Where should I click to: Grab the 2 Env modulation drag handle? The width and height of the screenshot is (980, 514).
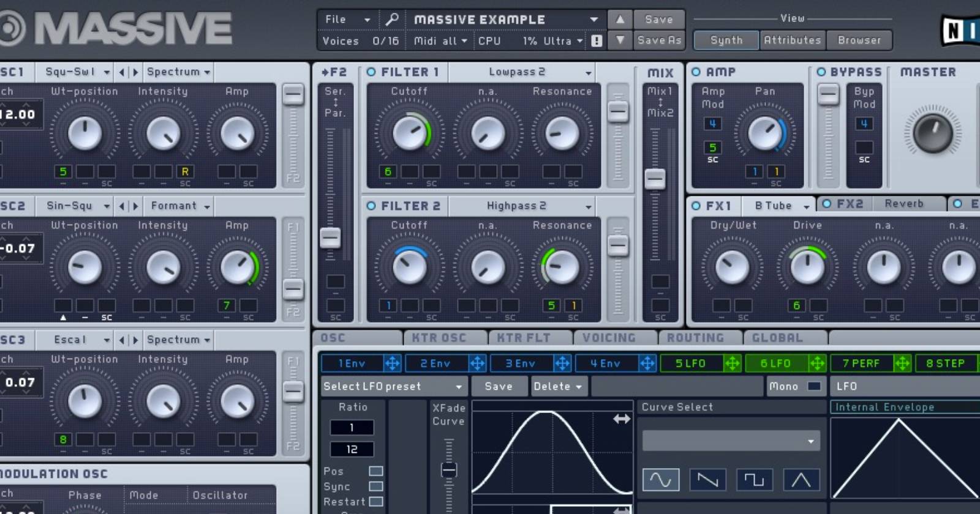pos(477,363)
